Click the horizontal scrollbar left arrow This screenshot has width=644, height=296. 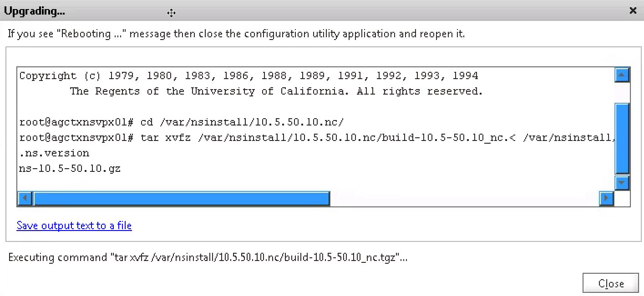coord(25,199)
